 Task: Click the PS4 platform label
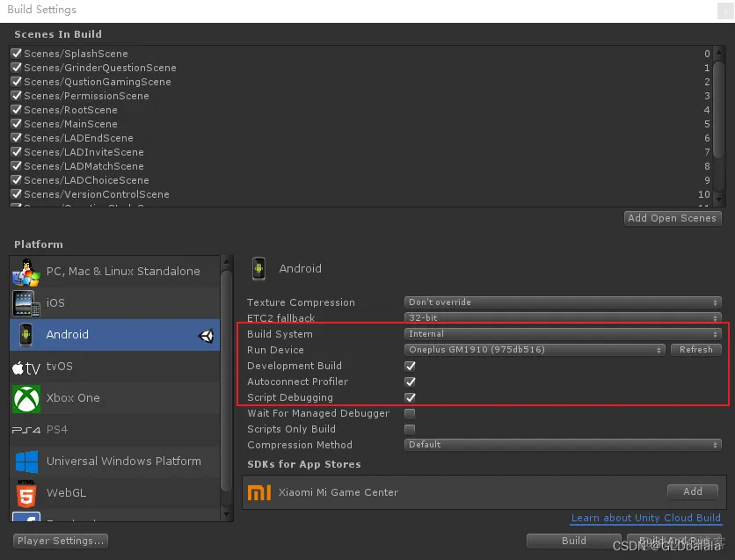(x=57, y=430)
